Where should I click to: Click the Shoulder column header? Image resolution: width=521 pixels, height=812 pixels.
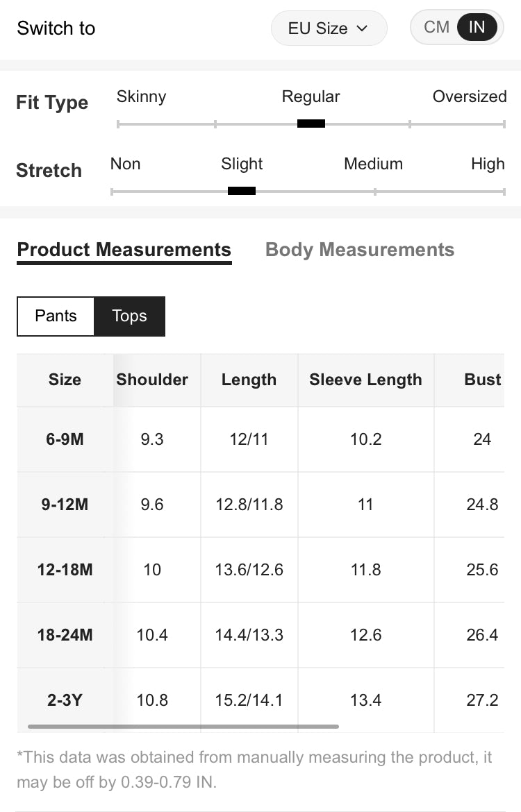pos(152,380)
